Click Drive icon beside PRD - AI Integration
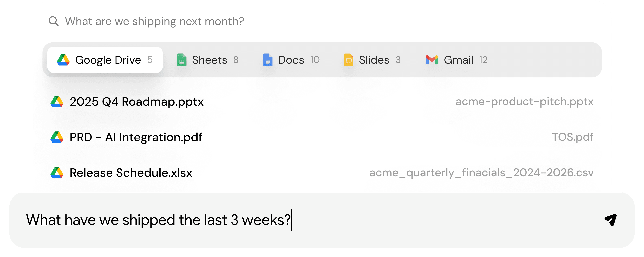Image resolution: width=644 pixels, height=257 pixels. (x=57, y=137)
